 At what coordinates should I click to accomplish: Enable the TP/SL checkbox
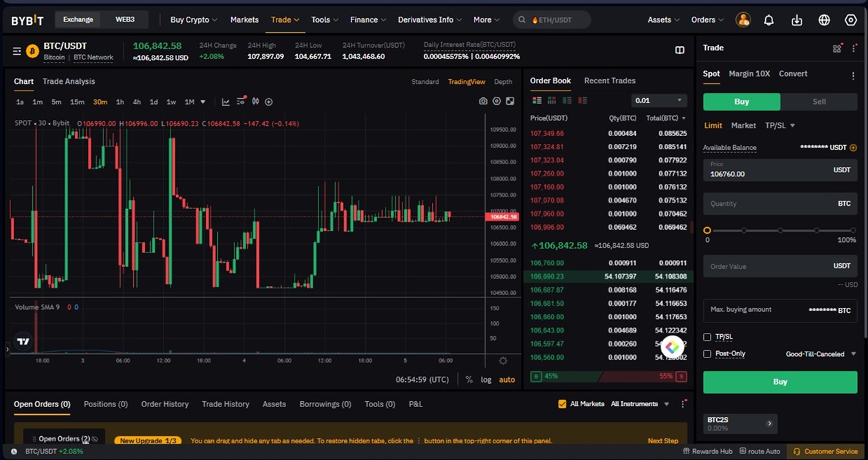(x=707, y=337)
